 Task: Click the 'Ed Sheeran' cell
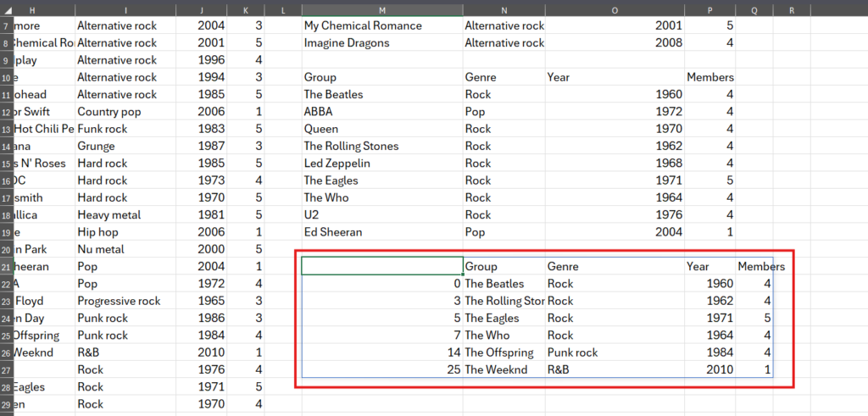(382, 232)
